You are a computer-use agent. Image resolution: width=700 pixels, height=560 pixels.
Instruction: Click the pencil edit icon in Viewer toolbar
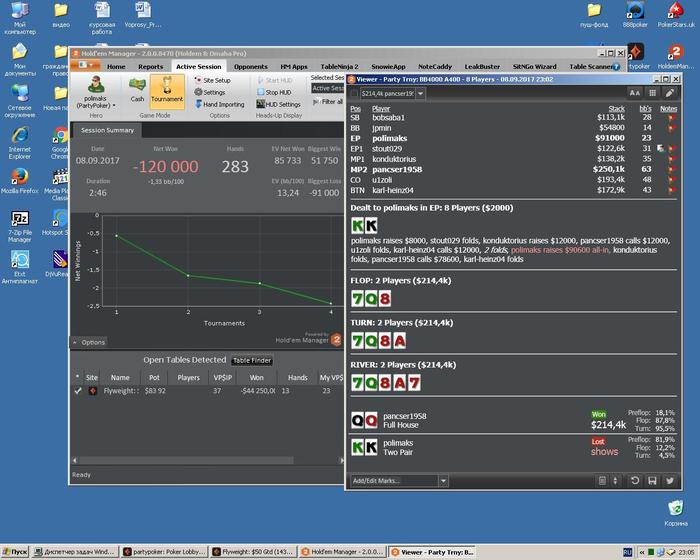click(x=670, y=93)
